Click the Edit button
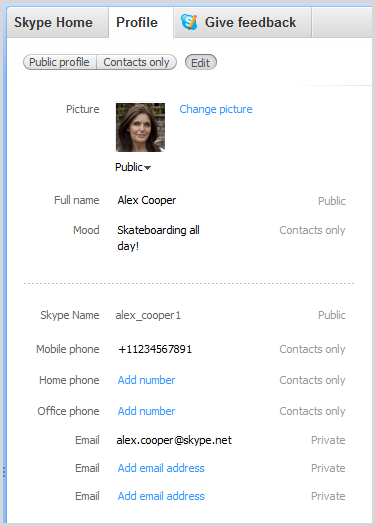375x526 pixels. 201,62
